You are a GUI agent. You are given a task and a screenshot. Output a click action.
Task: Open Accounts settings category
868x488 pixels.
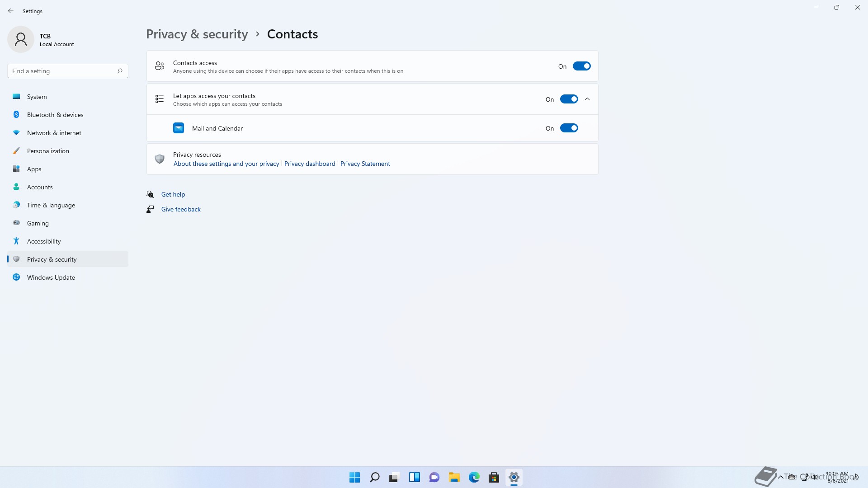tap(68, 187)
